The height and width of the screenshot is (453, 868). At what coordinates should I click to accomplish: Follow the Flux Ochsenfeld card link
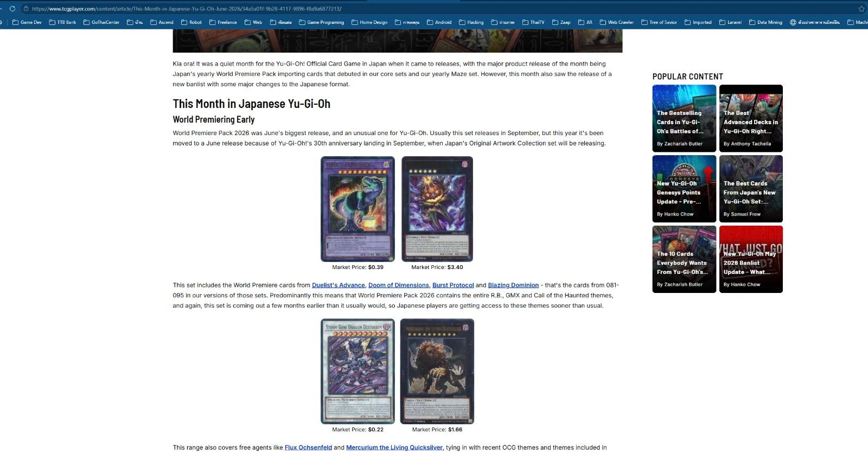[x=308, y=448]
